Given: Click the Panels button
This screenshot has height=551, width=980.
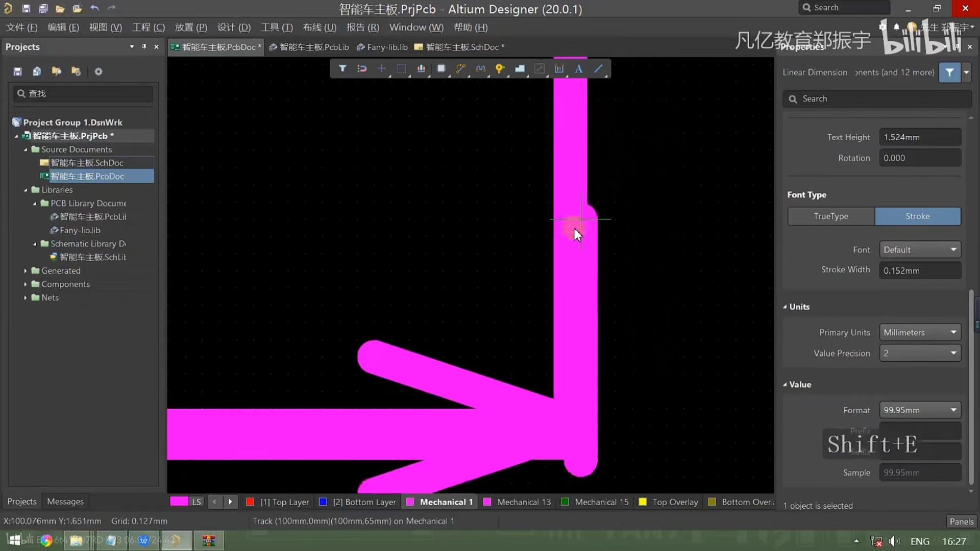Looking at the screenshot, I should [961, 521].
